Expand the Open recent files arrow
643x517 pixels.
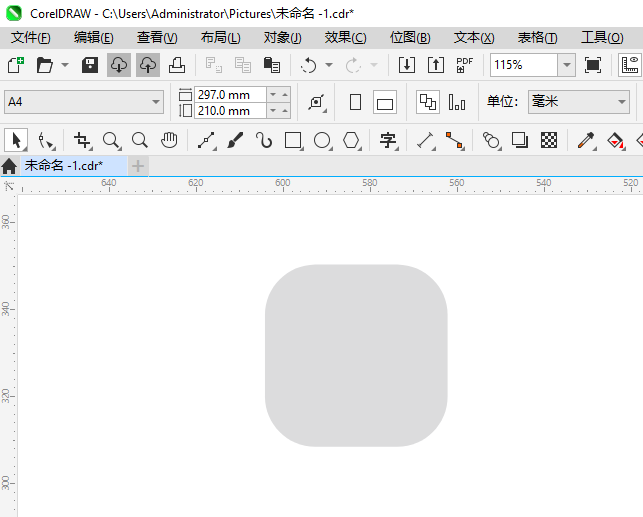(x=65, y=65)
